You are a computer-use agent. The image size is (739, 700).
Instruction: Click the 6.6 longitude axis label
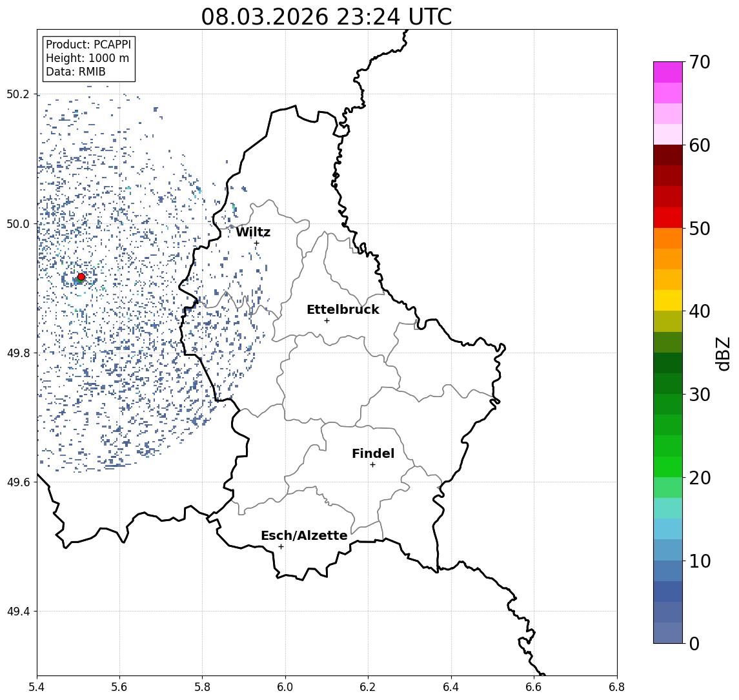pos(534,687)
